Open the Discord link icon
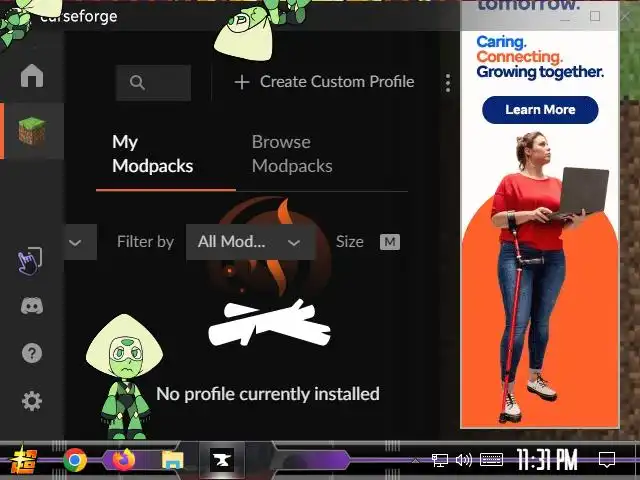640x480 pixels. tap(32, 306)
